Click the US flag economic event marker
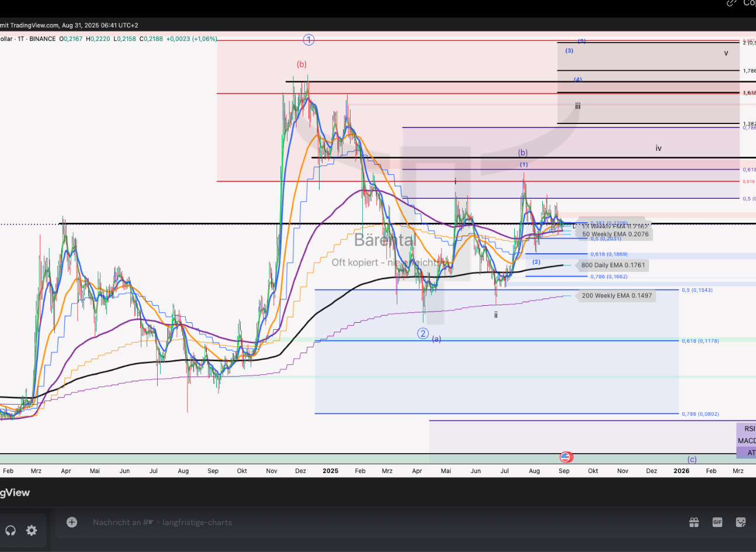Viewport: 756px width, 552px height. pyautogui.click(x=566, y=457)
